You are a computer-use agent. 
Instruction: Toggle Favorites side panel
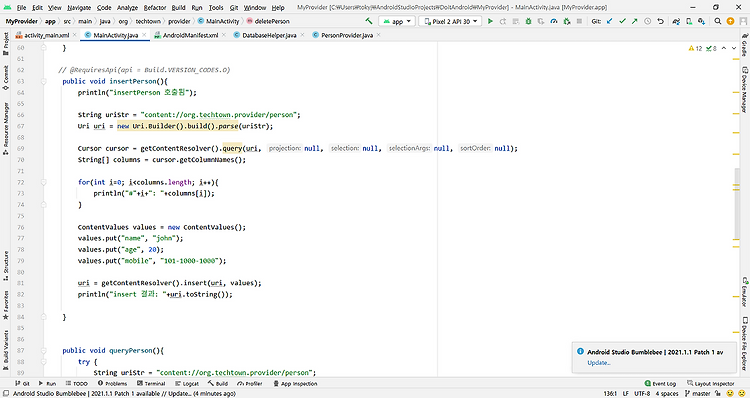click(x=5, y=305)
